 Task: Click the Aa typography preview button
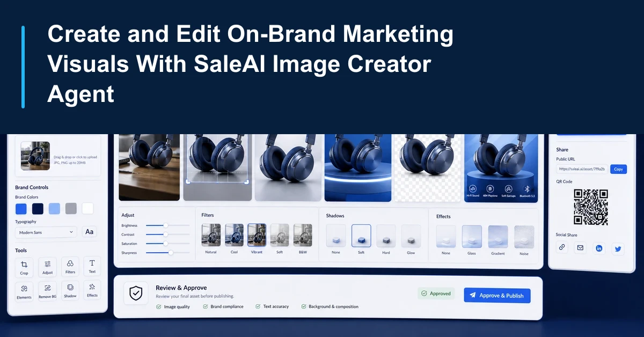tap(90, 232)
